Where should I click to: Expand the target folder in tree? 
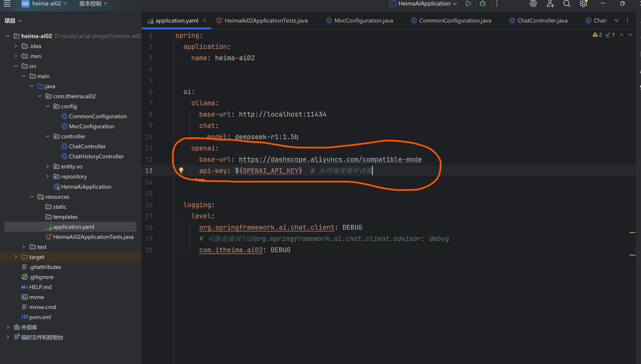16,257
